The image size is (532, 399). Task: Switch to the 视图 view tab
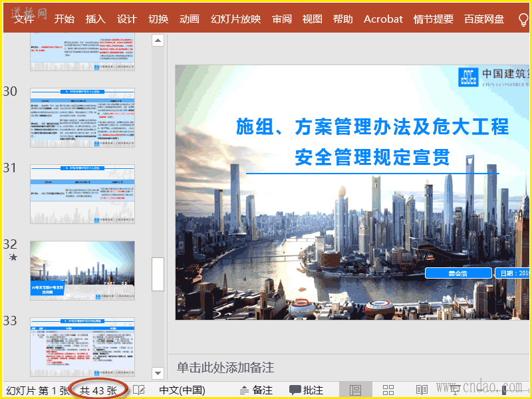click(x=312, y=19)
